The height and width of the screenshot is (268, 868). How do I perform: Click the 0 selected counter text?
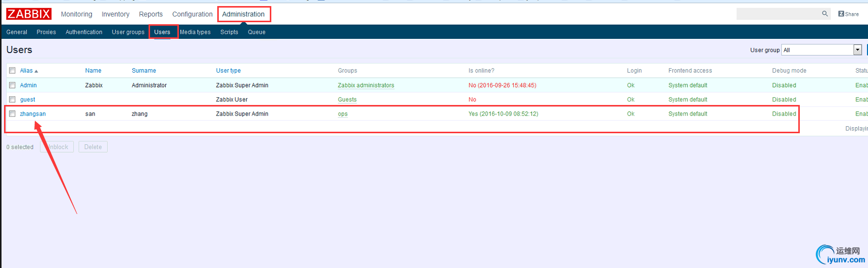pos(20,147)
